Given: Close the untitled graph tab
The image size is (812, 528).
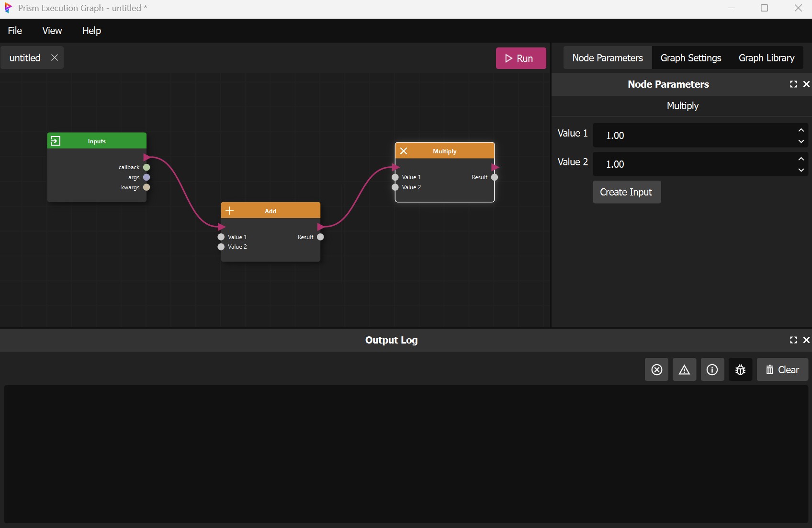Looking at the screenshot, I should coord(55,57).
